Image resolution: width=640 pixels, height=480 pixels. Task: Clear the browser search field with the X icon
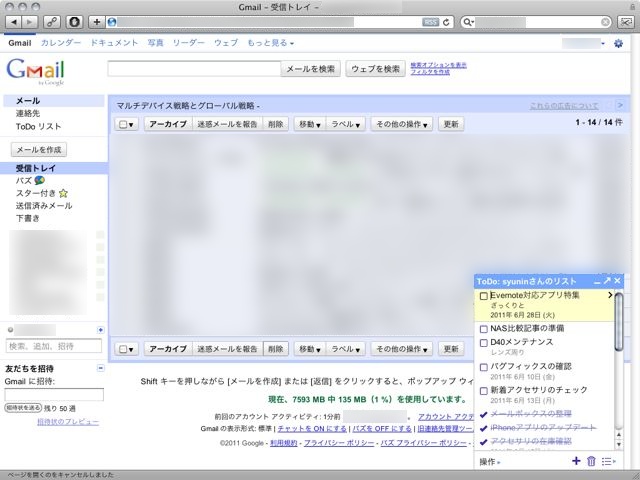click(x=606, y=22)
